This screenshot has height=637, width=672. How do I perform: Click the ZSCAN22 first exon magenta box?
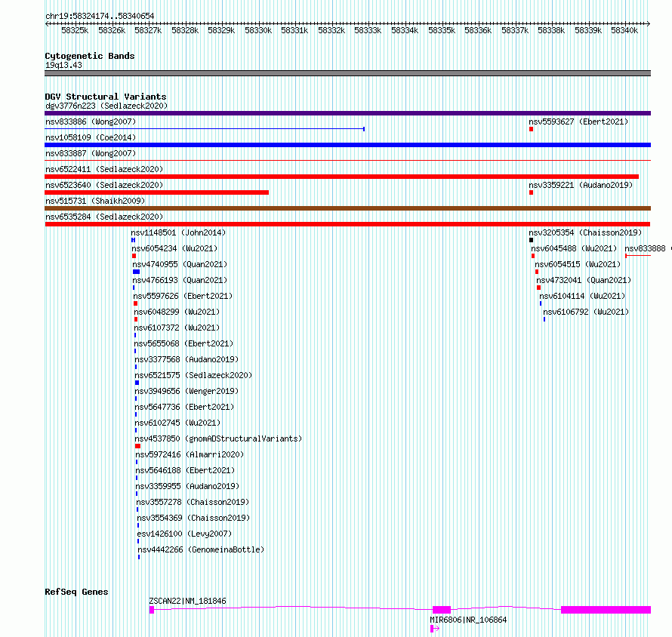click(152, 610)
